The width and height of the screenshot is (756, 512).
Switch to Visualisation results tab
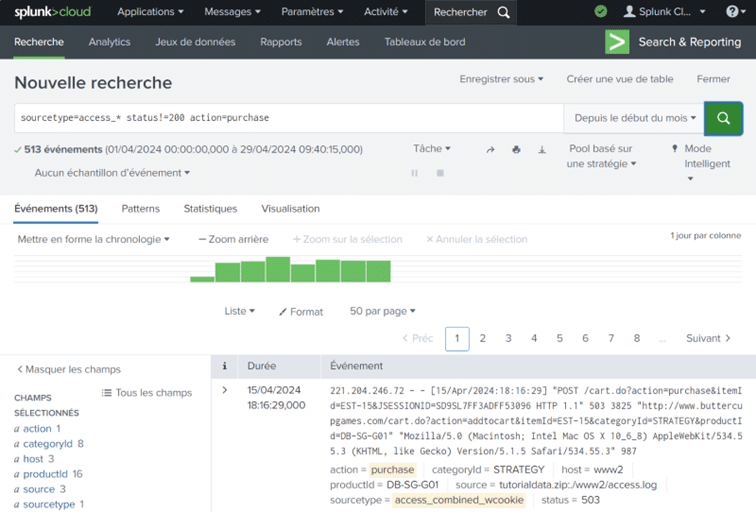(290, 209)
